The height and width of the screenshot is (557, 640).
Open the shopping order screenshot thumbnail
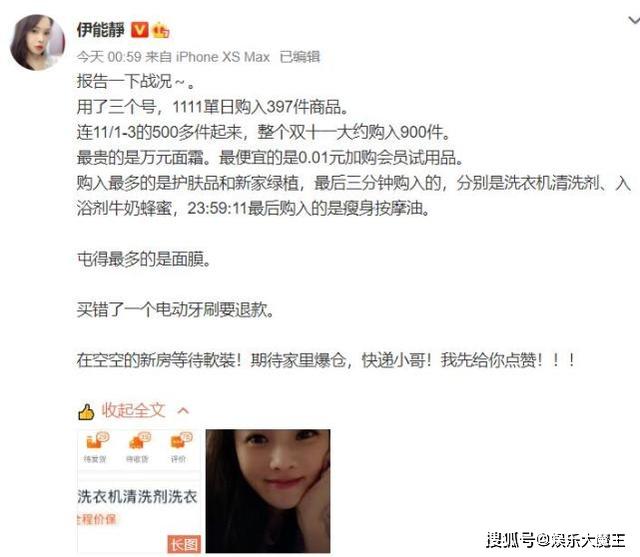139,491
